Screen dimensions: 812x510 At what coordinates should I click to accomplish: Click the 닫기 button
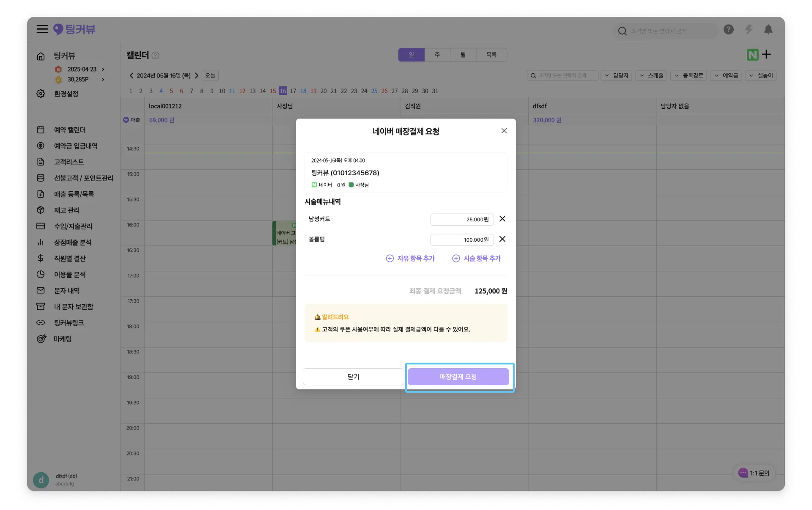(x=353, y=377)
